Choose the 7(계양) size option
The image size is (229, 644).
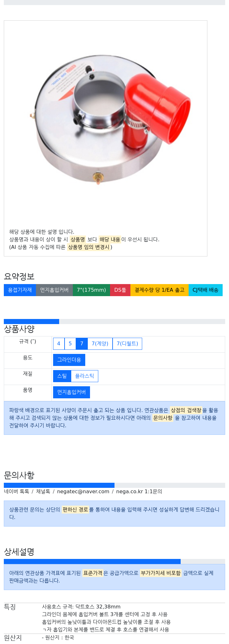coord(100,344)
